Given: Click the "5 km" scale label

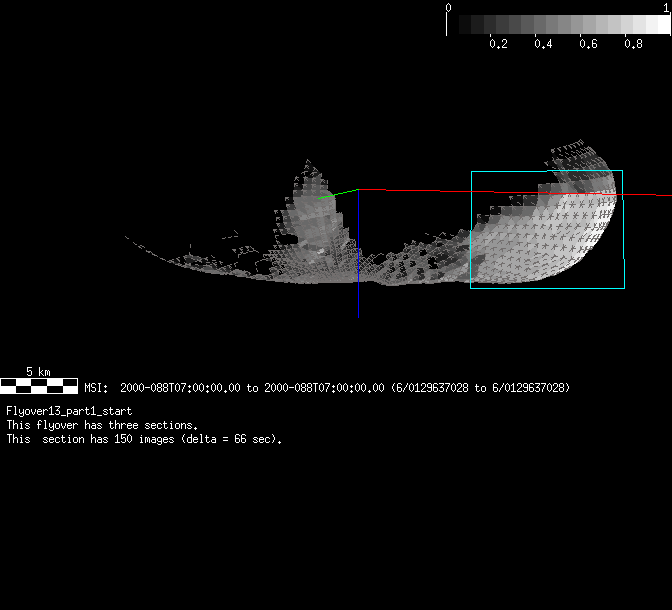Looking at the screenshot, I should (x=38, y=372).
